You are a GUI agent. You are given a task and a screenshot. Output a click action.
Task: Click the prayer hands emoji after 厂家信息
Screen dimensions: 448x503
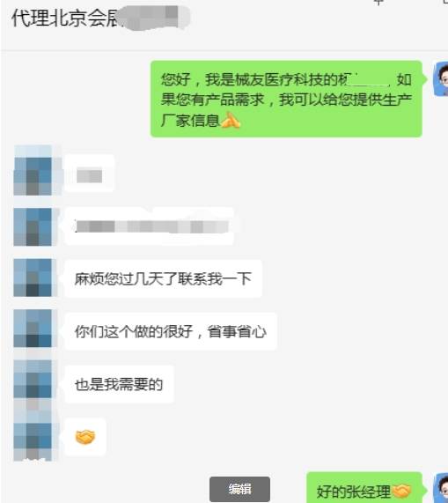point(231,121)
